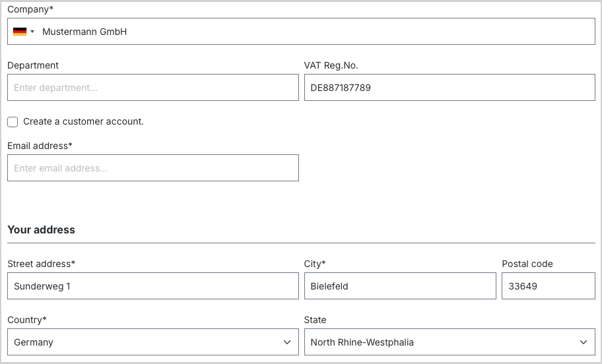Click the chevron icon in the State field
602x364 pixels.
[x=584, y=342]
